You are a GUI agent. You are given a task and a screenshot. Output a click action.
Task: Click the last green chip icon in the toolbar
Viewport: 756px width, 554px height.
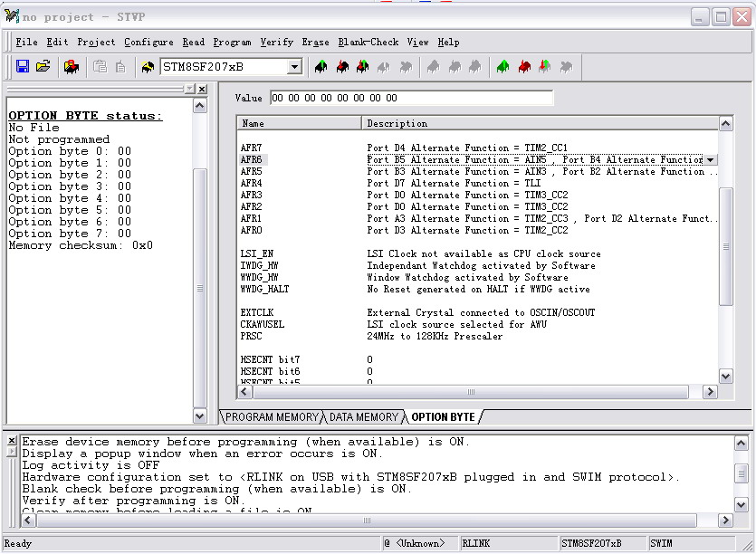click(x=502, y=67)
